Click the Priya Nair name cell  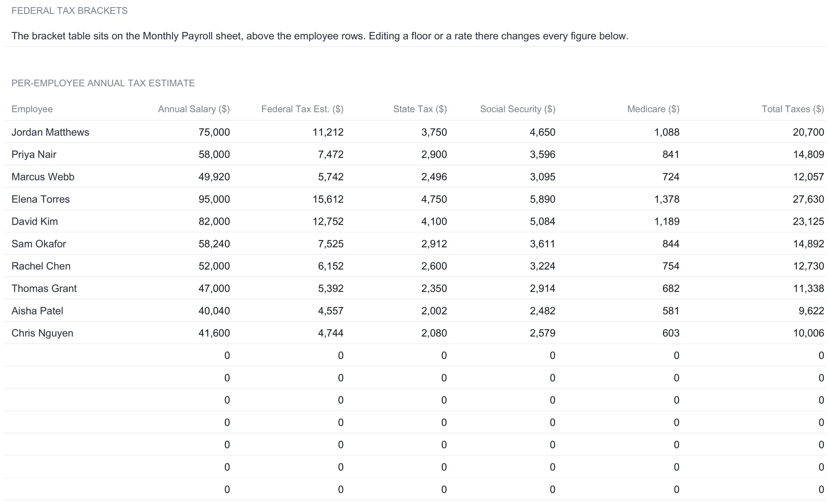34,155
